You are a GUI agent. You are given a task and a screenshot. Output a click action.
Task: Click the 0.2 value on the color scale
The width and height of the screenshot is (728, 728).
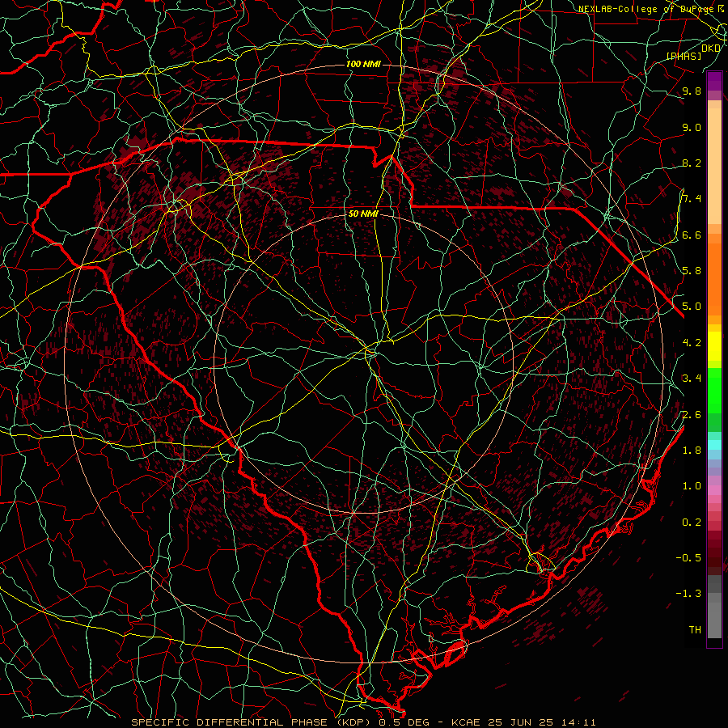click(x=692, y=523)
